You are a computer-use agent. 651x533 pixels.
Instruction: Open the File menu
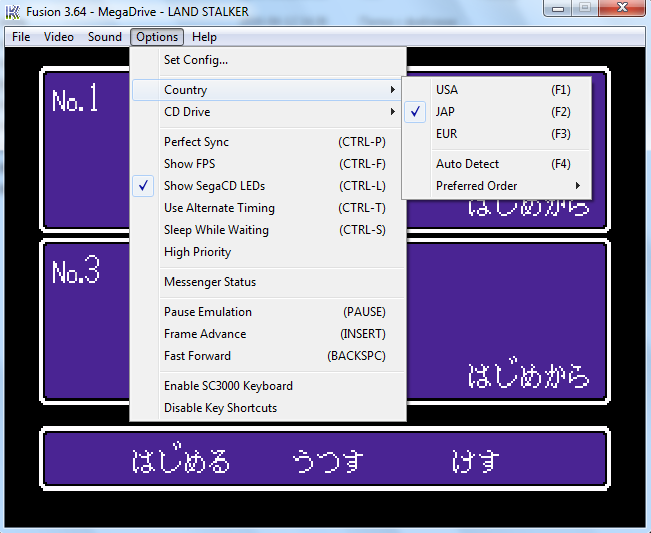(21, 37)
